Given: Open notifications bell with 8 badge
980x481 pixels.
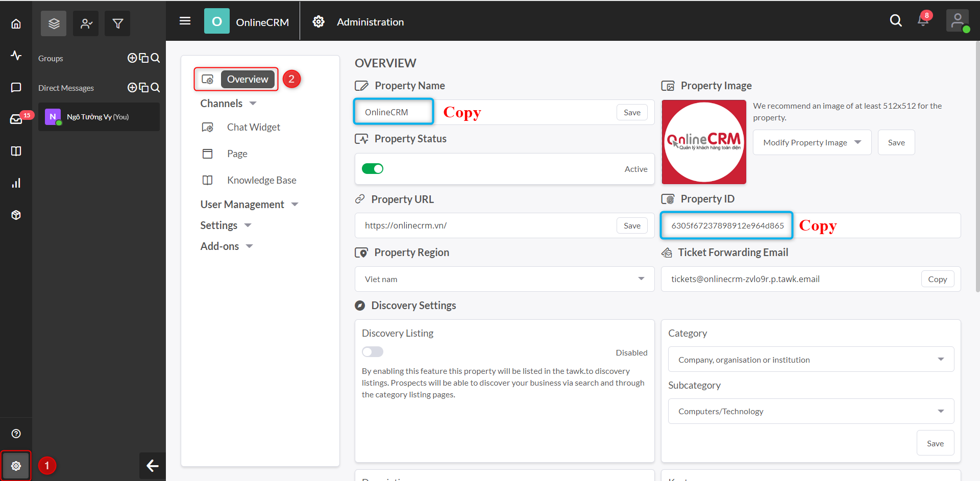Looking at the screenshot, I should point(923,20).
